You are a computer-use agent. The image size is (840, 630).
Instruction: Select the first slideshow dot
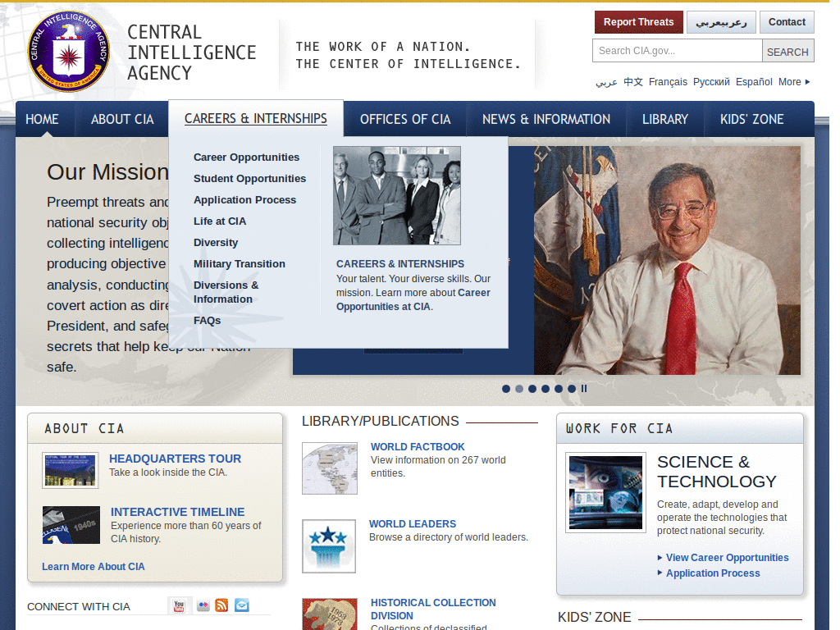click(x=505, y=389)
